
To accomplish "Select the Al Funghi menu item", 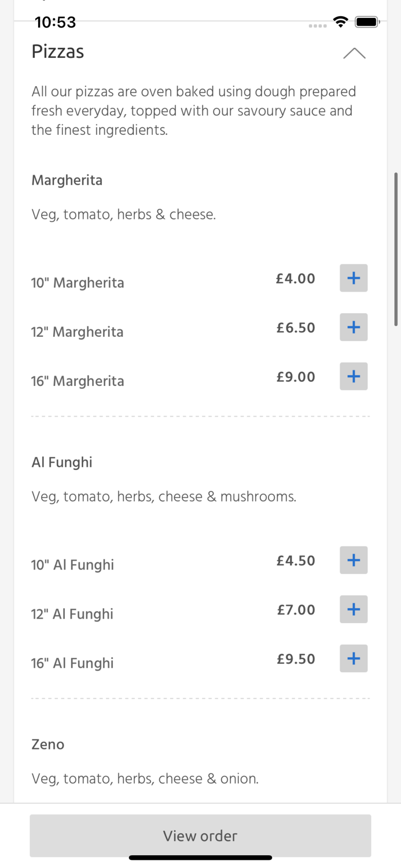I will [x=61, y=462].
